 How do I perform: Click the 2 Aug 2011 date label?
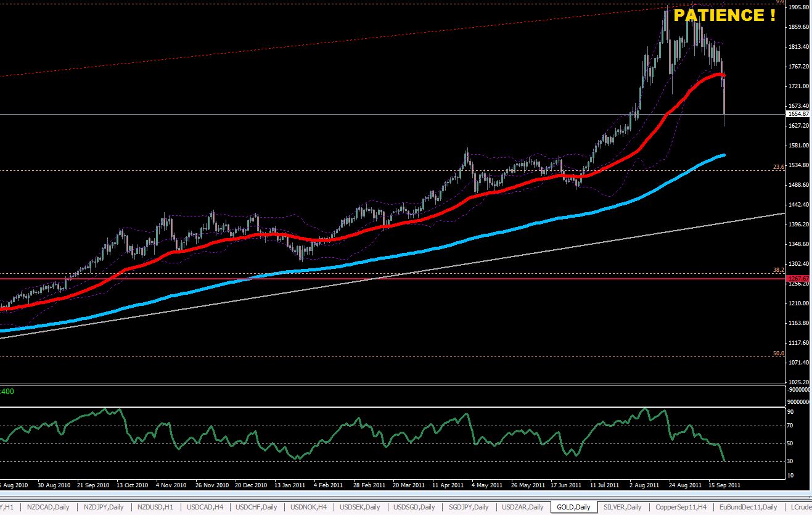[x=645, y=485]
